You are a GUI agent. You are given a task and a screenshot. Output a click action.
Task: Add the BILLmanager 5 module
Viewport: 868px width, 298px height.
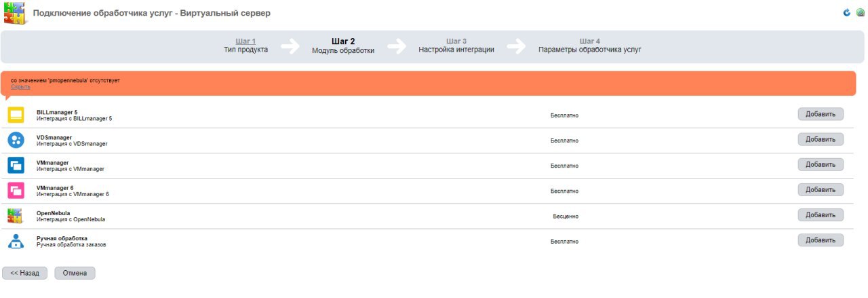(x=821, y=114)
